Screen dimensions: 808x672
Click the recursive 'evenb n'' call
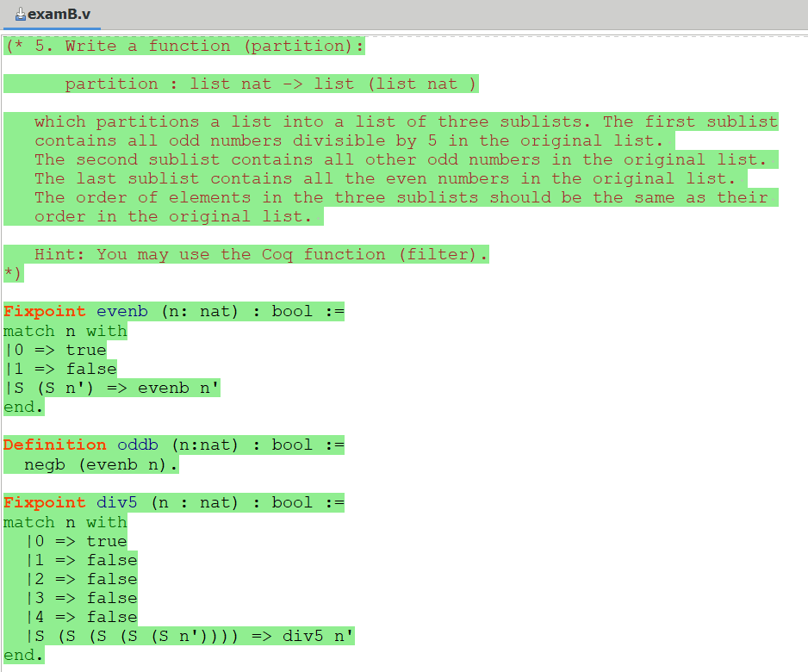pyautogui.click(x=178, y=388)
